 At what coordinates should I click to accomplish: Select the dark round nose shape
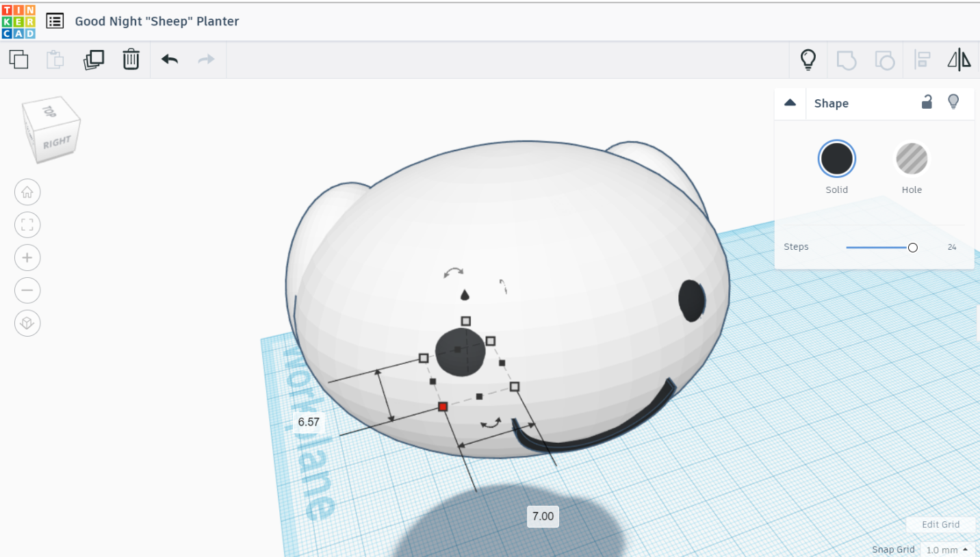point(460,352)
